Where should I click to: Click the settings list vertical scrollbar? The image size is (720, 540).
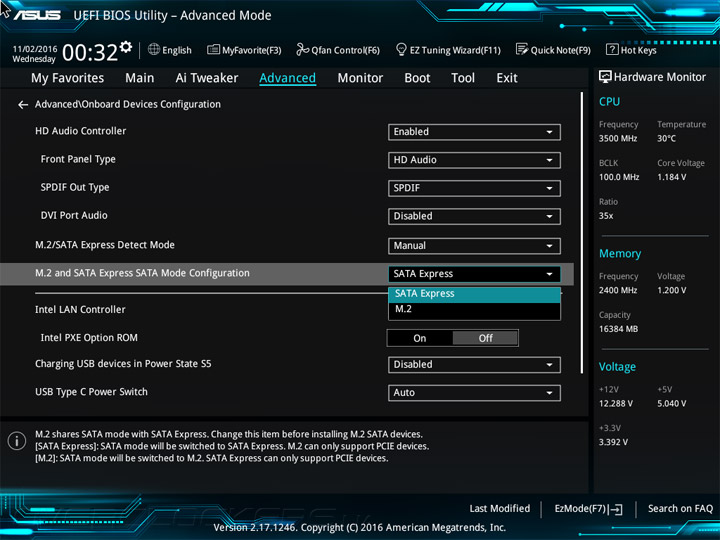pos(582,232)
